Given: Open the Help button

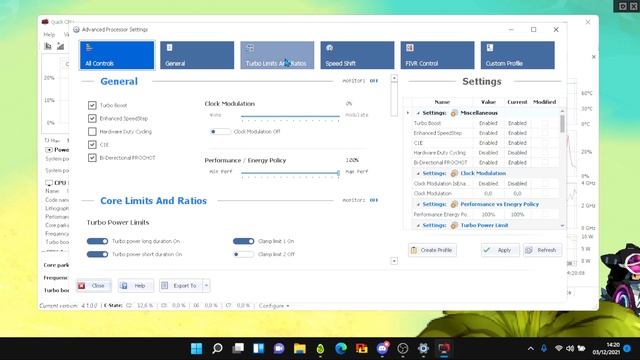Looking at the screenshot, I should (136, 286).
